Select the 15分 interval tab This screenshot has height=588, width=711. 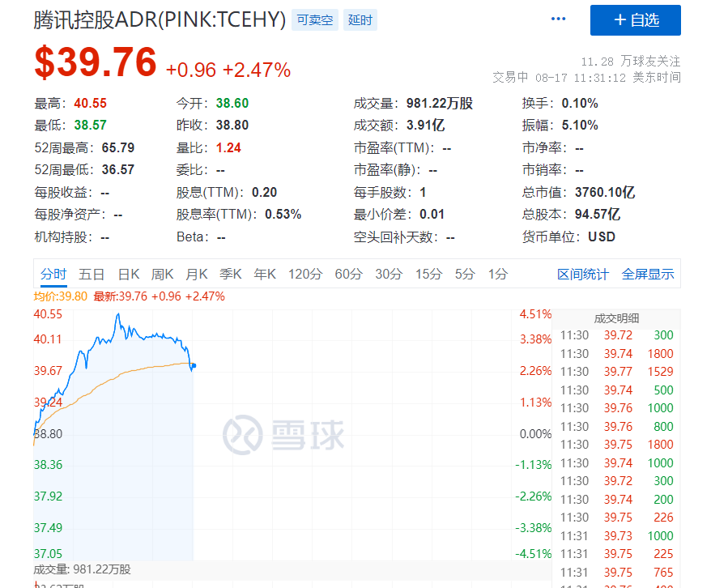(x=429, y=274)
